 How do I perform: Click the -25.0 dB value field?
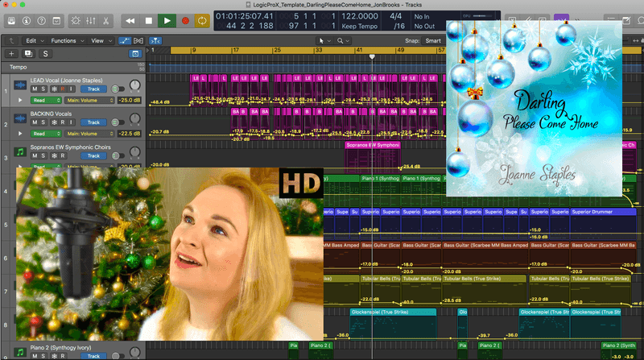pos(130,101)
